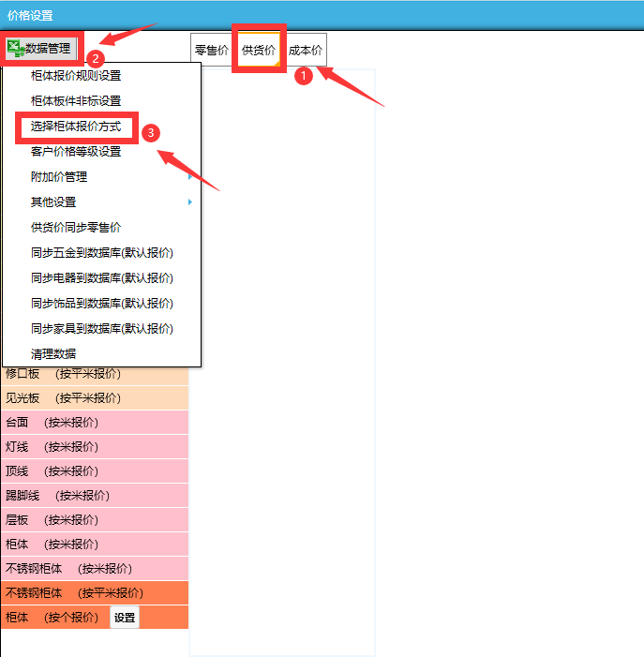Viewport: 644px width, 657px height.
Task: Click 同步饰品到数据库(默认报价)
Action: click(101, 304)
